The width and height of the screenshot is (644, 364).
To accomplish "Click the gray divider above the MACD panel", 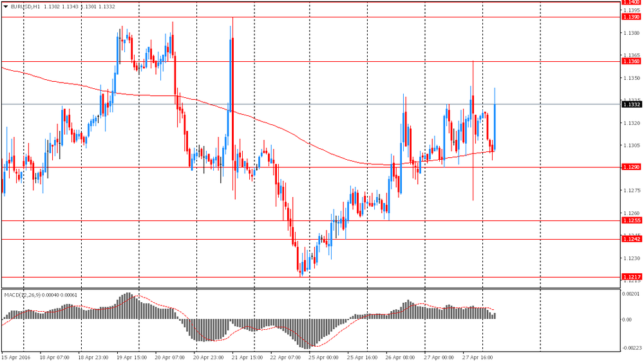I will coord(309,288).
